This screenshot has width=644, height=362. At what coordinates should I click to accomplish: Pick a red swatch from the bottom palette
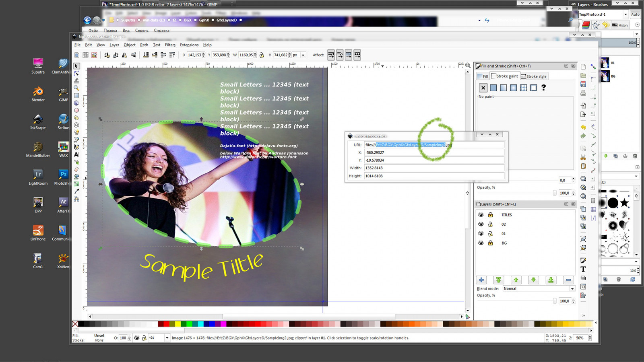coord(165,324)
